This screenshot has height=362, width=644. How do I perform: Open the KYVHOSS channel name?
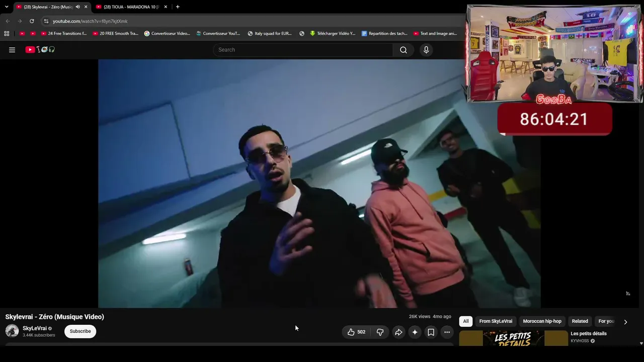pos(580,341)
